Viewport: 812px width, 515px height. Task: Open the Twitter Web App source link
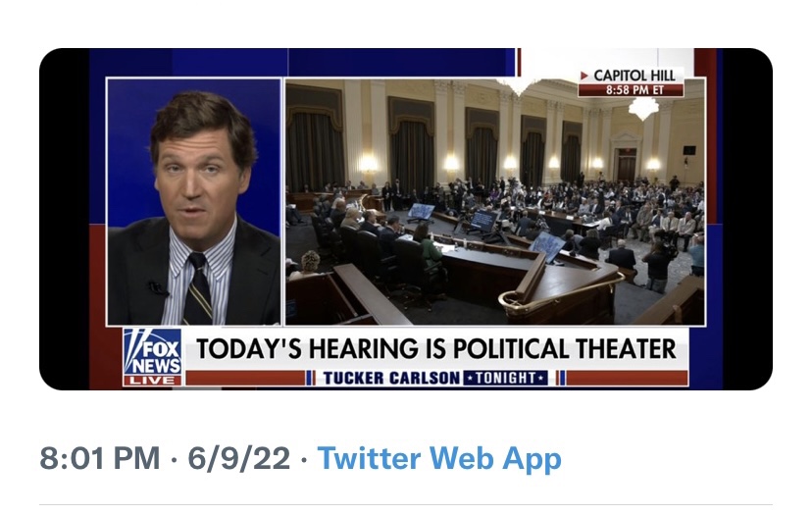click(x=439, y=458)
